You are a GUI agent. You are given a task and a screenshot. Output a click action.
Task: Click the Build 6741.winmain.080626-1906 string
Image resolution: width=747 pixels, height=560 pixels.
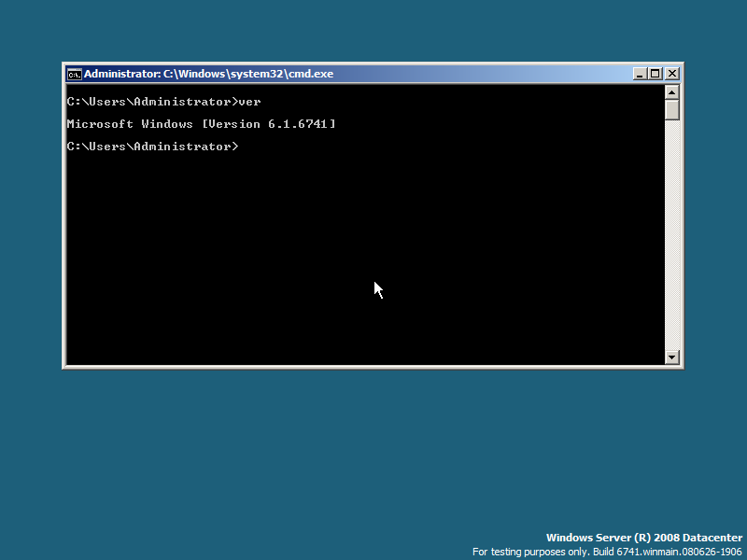point(672,552)
